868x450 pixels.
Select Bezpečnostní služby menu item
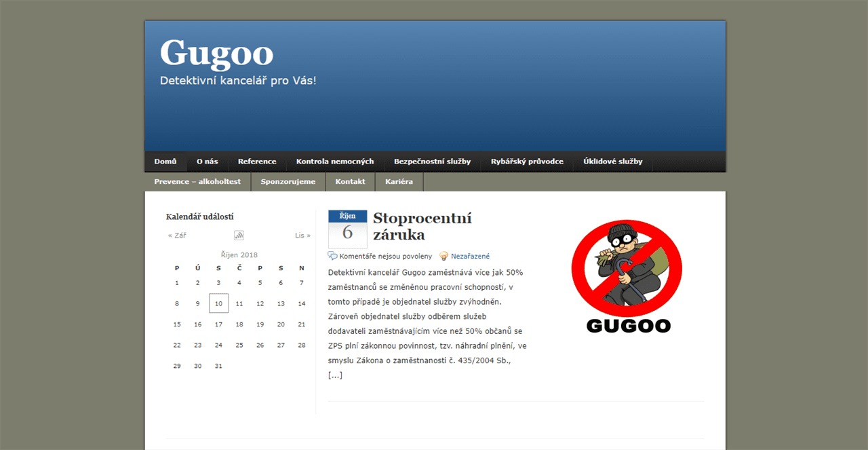click(x=433, y=162)
